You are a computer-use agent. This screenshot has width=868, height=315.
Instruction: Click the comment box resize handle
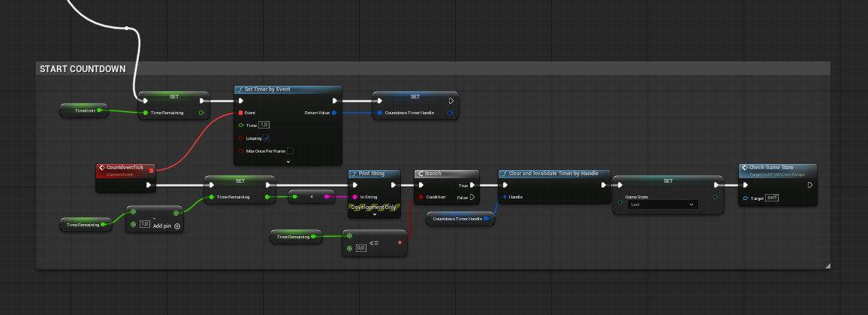click(x=827, y=266)
